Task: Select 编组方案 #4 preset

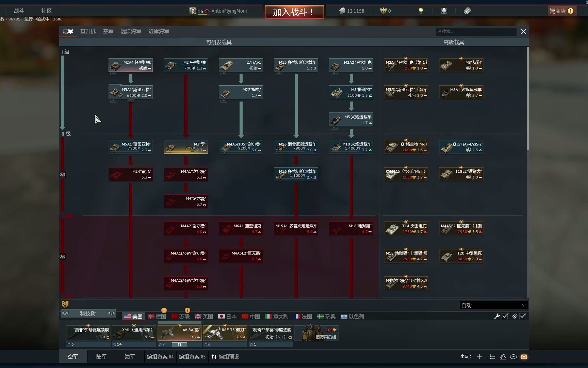Action: 160,357
